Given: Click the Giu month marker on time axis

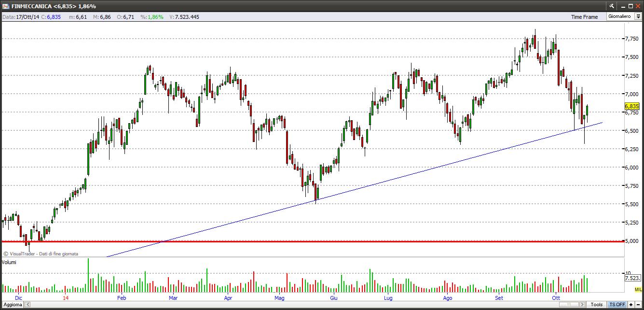Looking at the screenshot, I should point(334,298).
